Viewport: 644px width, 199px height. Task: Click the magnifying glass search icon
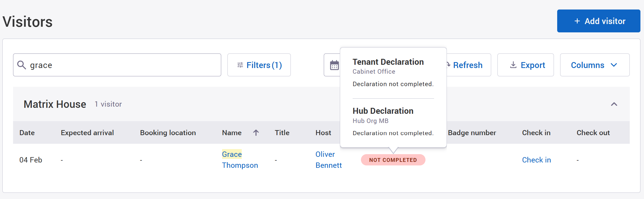point(21,65)
